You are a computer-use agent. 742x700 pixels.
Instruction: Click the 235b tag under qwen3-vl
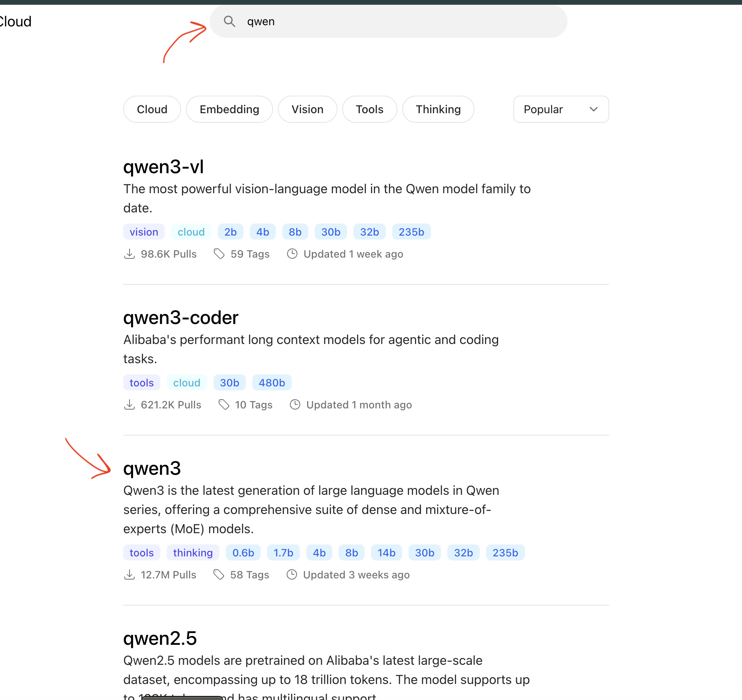[x=411, y=231]
